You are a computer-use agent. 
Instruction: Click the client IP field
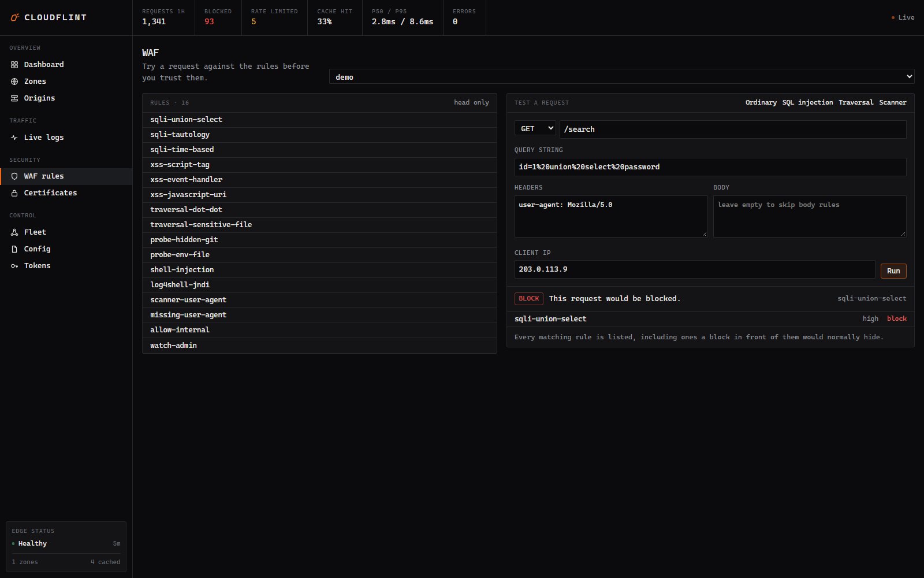click(695, 269)
